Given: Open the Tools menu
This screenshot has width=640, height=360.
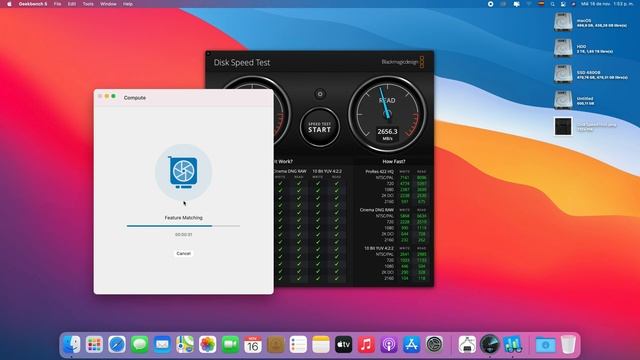Looking at the screenshot, I should [x=88, y=4].
